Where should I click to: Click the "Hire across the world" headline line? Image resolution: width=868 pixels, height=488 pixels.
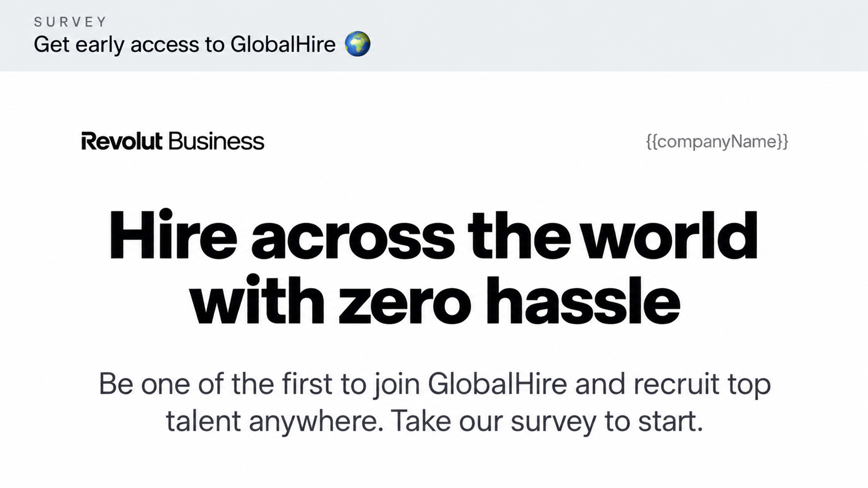click(433, 235)
